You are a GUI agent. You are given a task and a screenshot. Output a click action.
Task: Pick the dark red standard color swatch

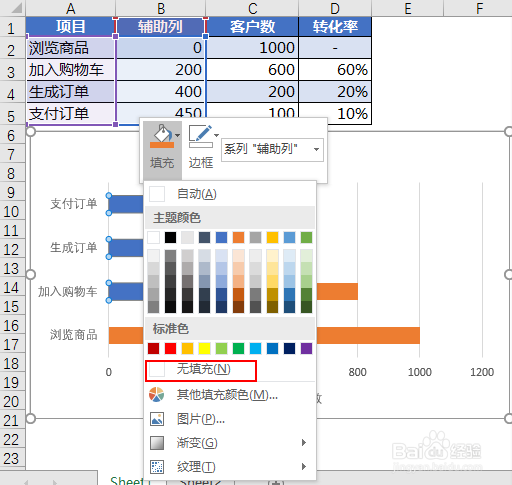[x=154, y=349]
